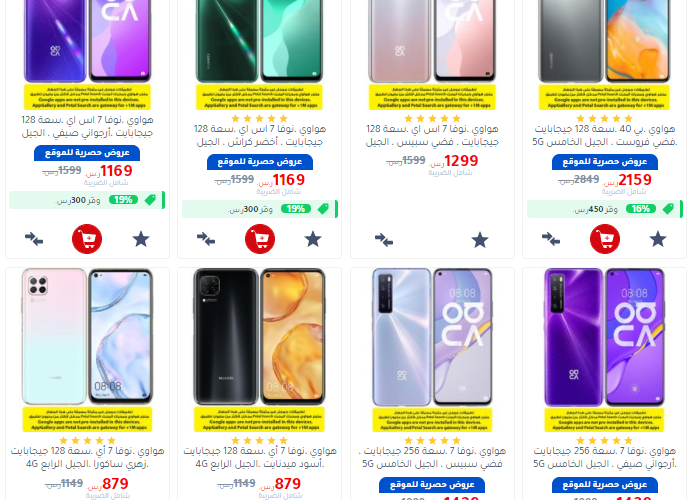Image resolution: width=692 pixels, height=500 pixels.
Task: Open the silver Nova 7 256GB product image
Action: [432, 350]
